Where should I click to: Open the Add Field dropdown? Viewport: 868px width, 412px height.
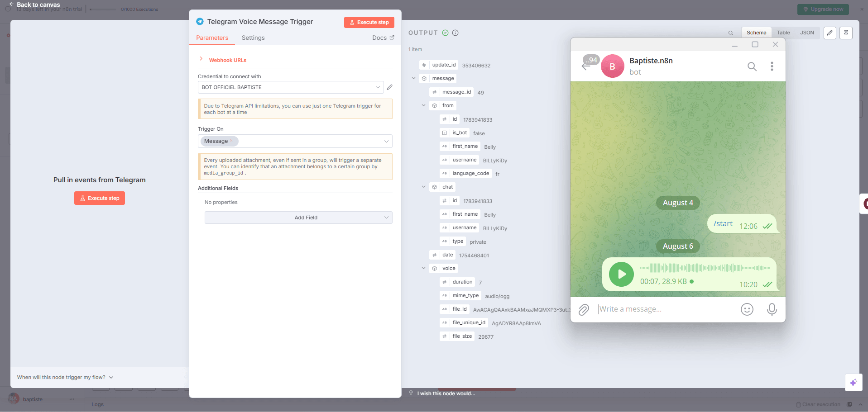tap(298, 218)
